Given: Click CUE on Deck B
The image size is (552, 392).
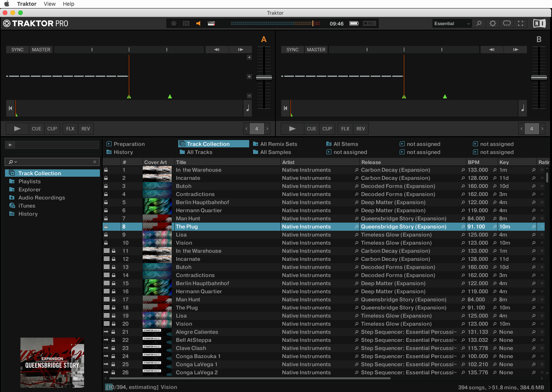Looking at the screenshot, I should [x=312, y=129].
